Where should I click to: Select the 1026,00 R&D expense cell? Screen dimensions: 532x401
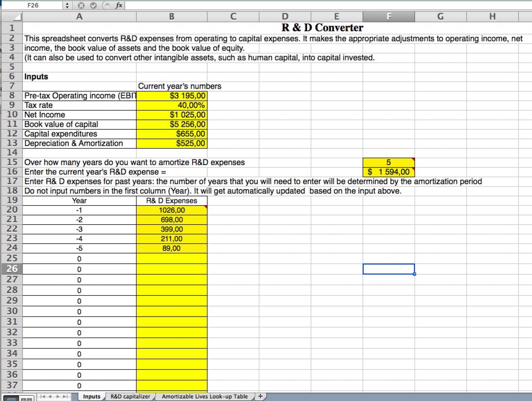172,210
